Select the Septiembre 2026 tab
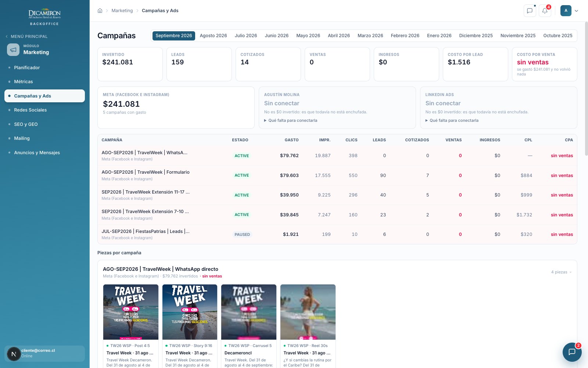 173,36
